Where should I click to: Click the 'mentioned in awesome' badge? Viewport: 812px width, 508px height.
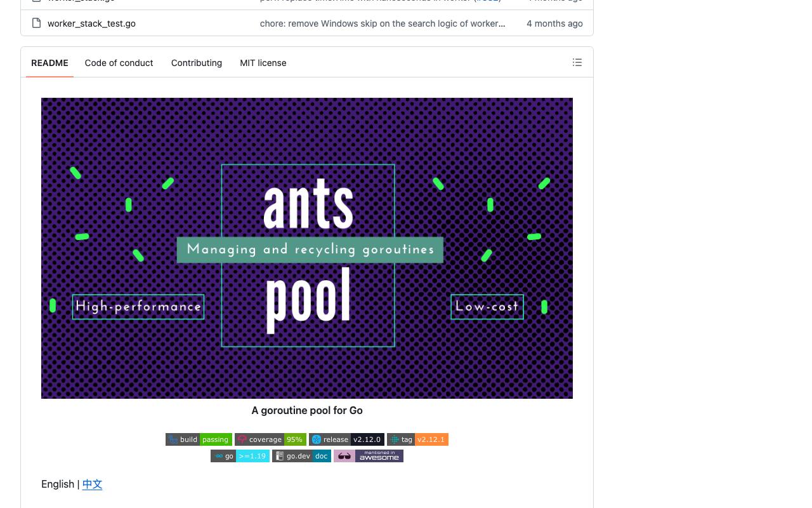pos(369,456)
